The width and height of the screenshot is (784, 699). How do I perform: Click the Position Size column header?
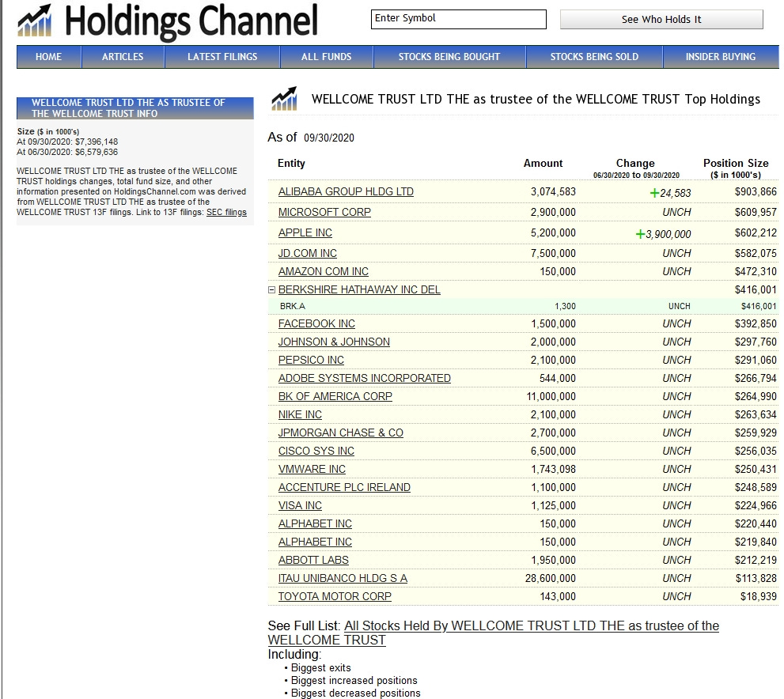coord(736,164)
